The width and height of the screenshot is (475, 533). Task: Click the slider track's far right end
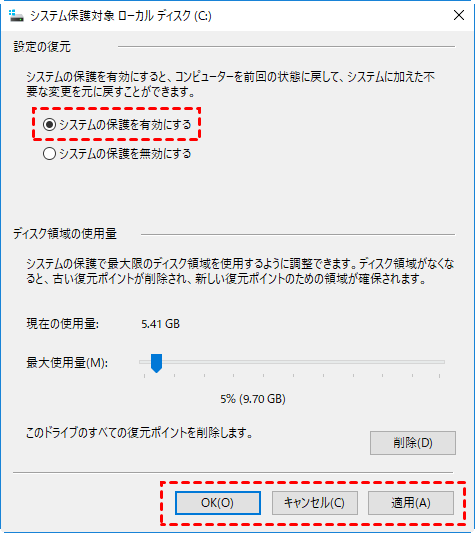[x=442, y=362]
